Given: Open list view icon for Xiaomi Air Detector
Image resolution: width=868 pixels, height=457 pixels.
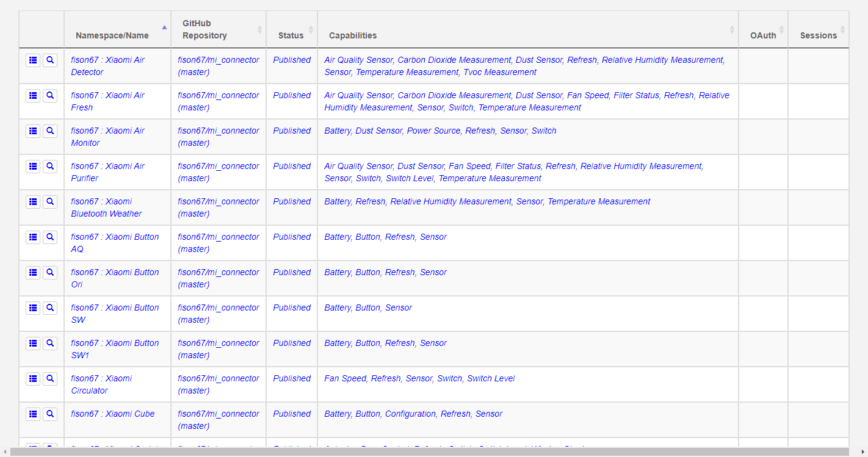Looking at the screenshot, I should click(x=34, y=60).
